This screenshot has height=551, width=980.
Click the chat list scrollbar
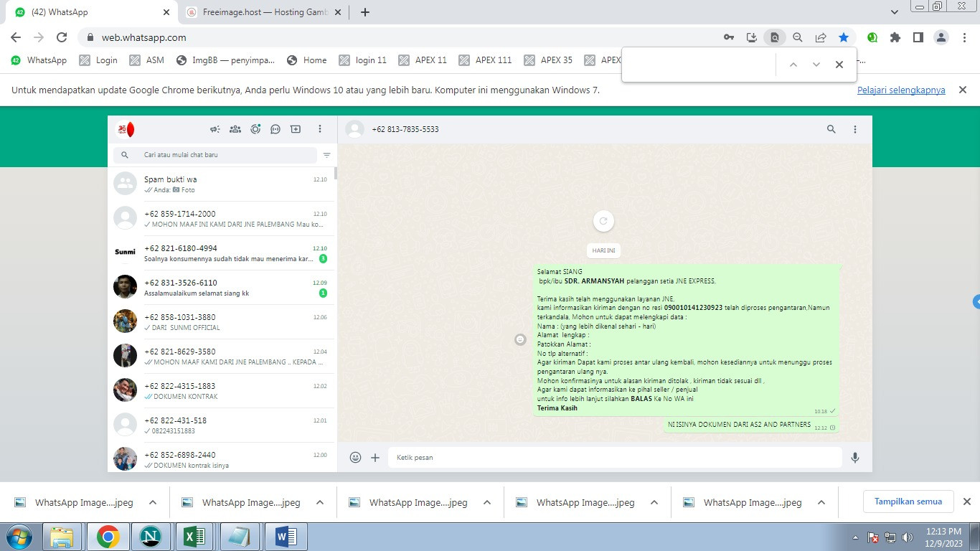pyautogui.click(x=336, y=173)
